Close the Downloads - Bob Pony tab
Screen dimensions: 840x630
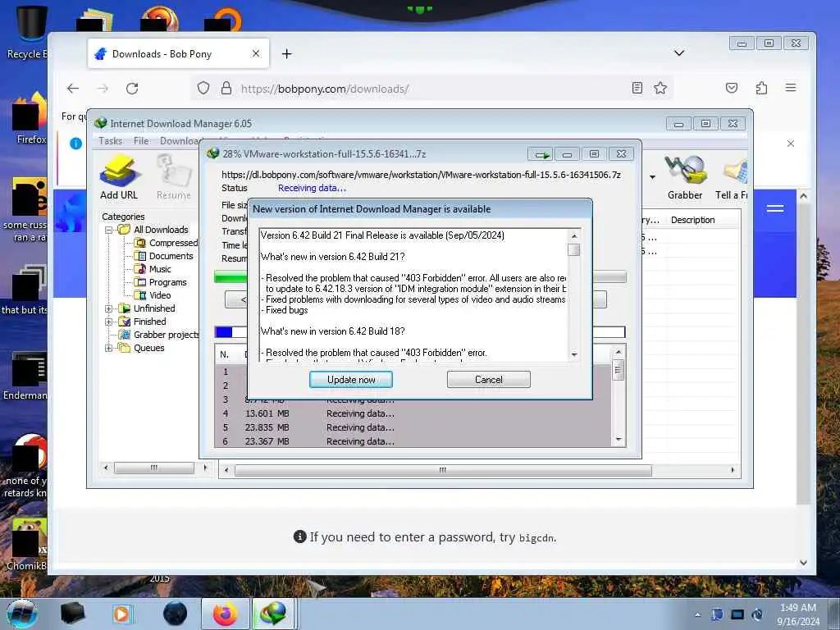[256, 53]
